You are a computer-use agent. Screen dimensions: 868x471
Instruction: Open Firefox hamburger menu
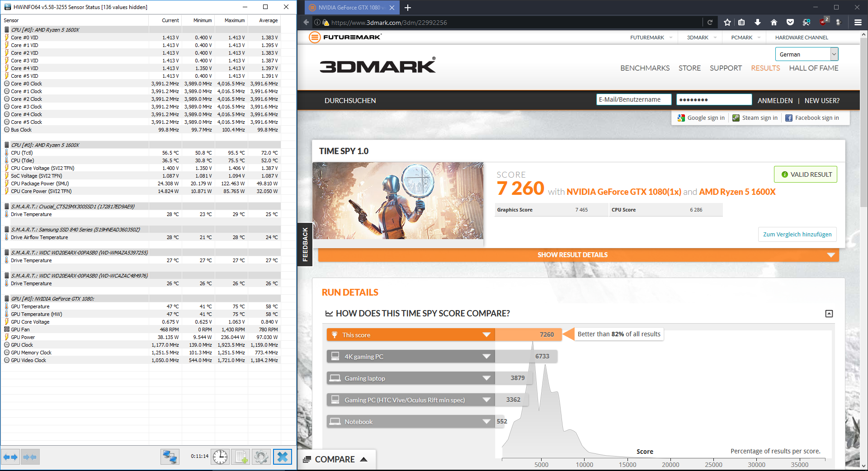tap(858, 22)
